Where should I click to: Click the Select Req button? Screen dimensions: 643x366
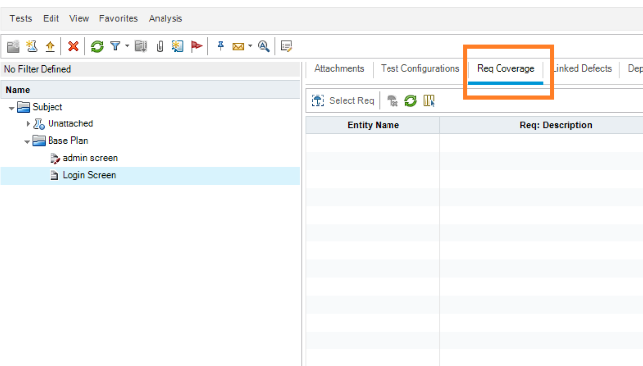[343, 101]
